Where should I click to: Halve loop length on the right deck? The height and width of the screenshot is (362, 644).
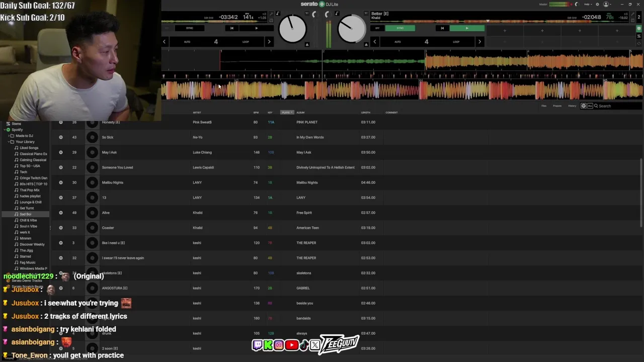click(374, 42)
